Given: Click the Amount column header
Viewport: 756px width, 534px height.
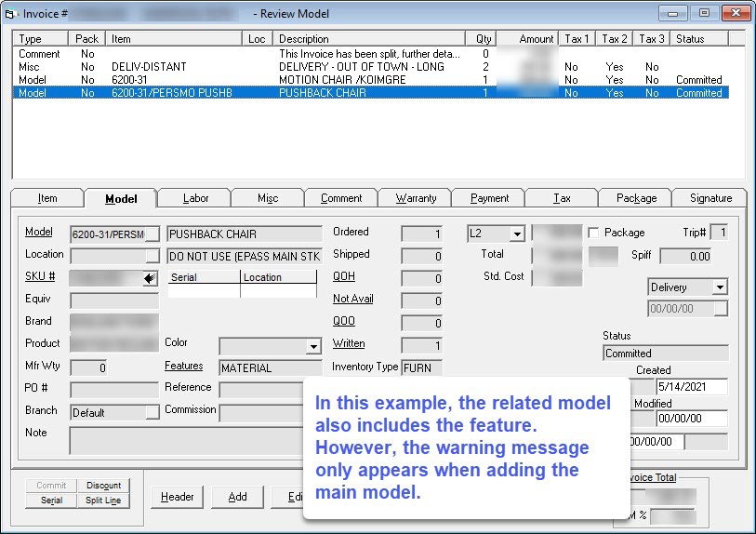Looking at the screenshot, I should coord(527,38).
